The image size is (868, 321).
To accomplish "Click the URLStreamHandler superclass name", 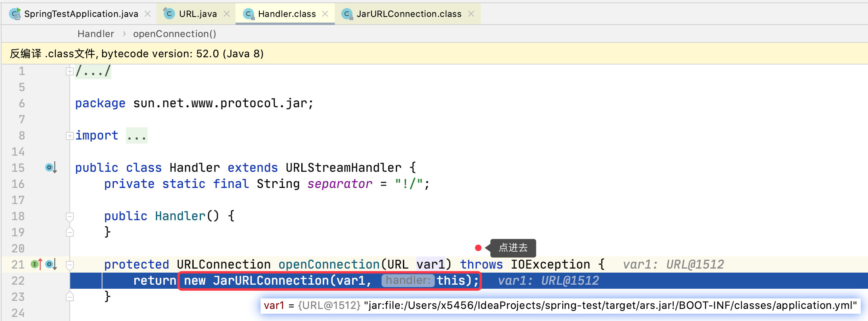I will (x=344, y=168).
